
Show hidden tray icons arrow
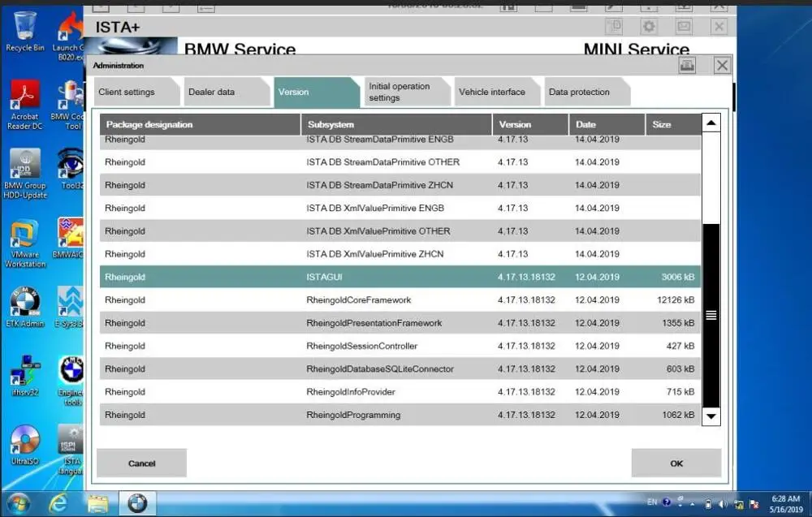693,503
